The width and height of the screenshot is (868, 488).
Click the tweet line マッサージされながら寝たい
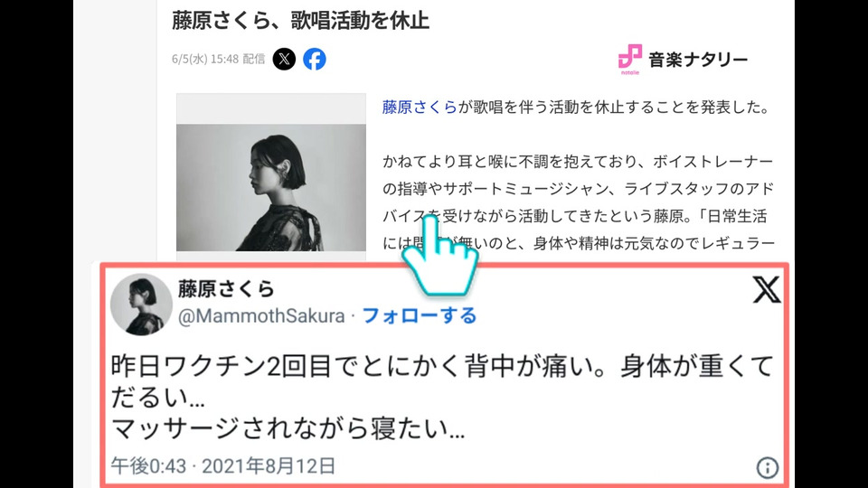tap(288, 428)
